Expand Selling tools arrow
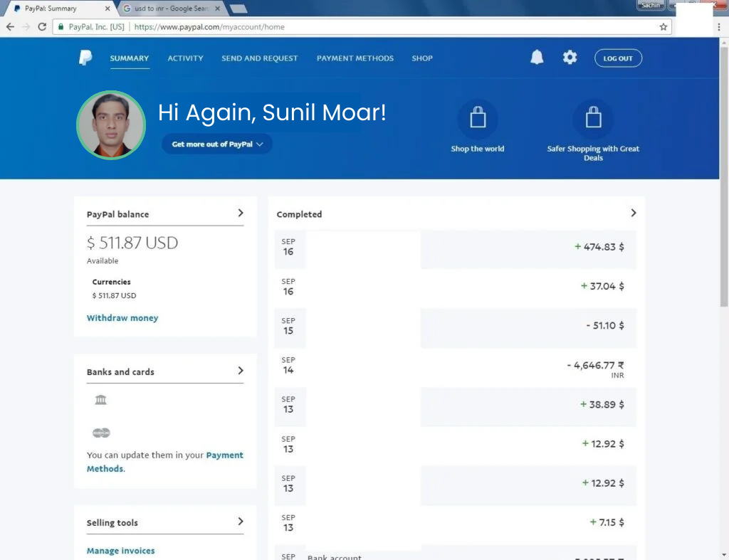Viewport: 729px width, 560px height. [x=241, y=522]
